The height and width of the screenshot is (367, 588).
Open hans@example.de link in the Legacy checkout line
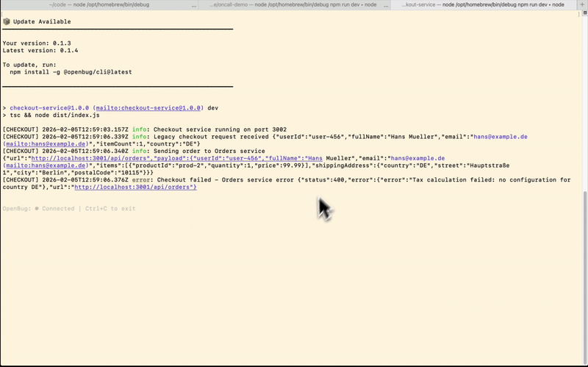pos(501,137)
